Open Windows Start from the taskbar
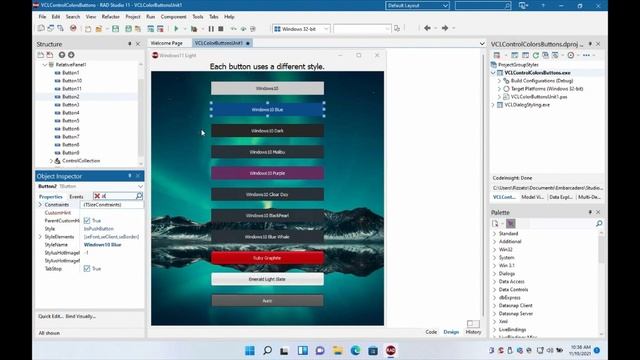The width and height of the screenshot is (640, 360). (250, 350)
